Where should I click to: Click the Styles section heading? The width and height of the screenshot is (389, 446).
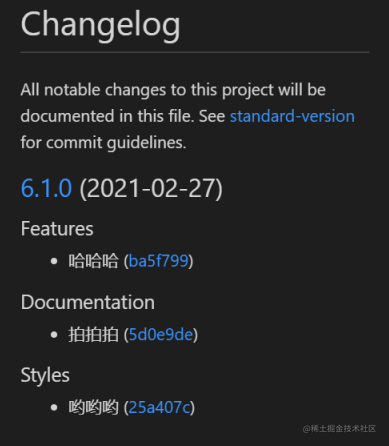(x=45, y=375)
